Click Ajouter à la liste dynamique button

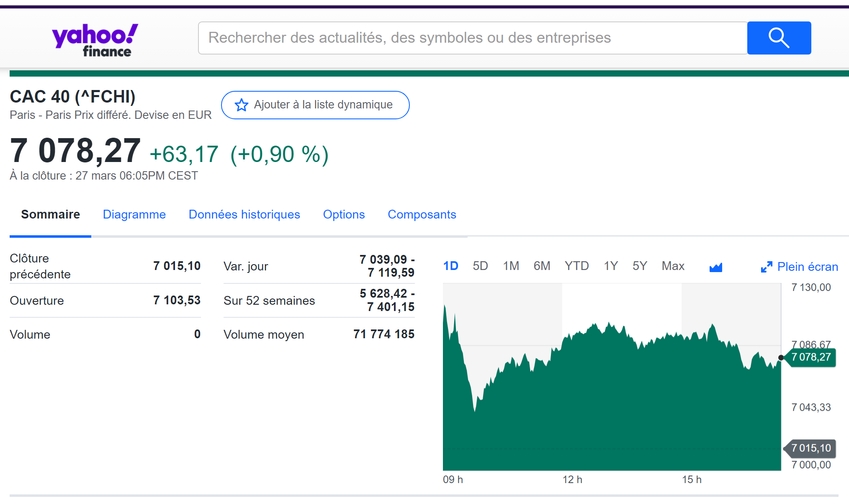[315, 105]
